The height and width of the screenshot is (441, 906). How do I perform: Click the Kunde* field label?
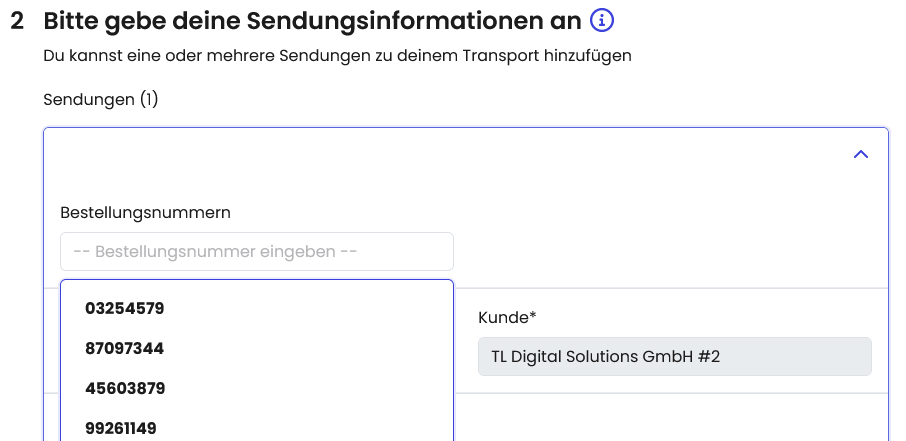pyautogui.click(x=507, y=317)
